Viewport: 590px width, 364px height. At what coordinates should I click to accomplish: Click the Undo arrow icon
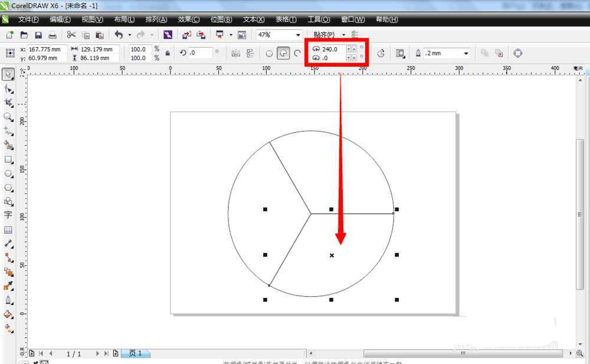[x=119, y=35]
